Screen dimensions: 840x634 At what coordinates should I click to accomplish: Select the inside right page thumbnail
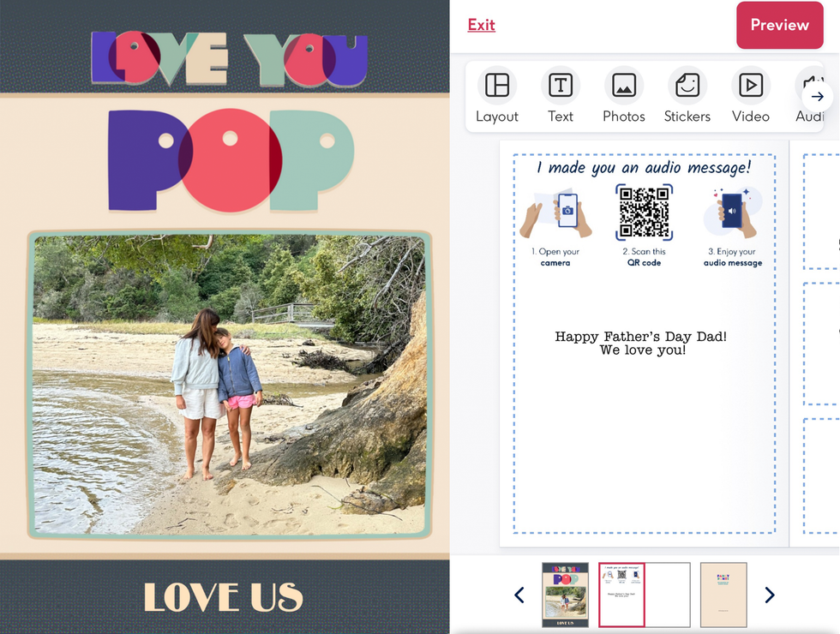point(668,595)
